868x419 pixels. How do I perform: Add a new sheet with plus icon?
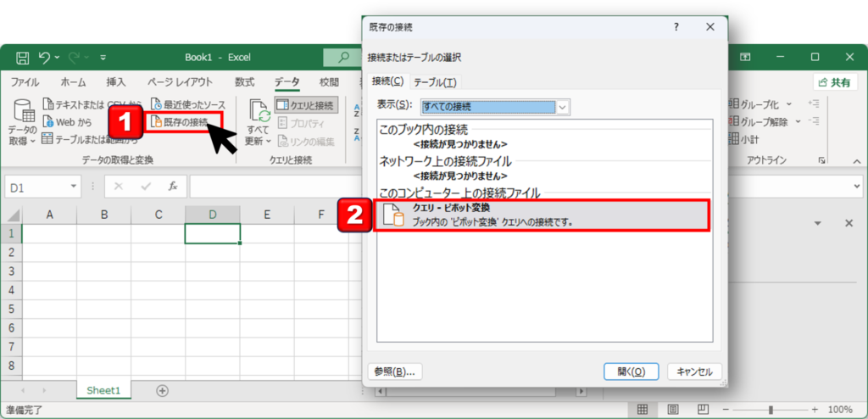coord(162,390)
